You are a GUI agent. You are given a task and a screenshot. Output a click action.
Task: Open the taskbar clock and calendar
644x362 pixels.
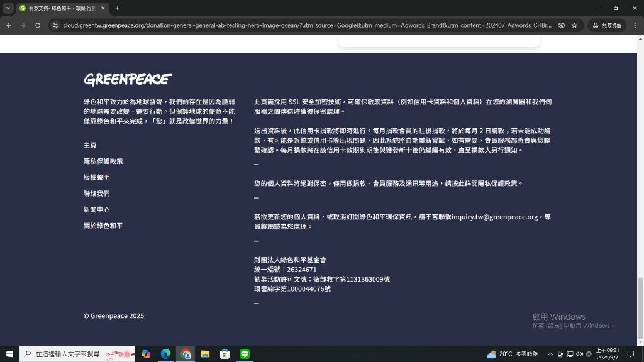click(608, 354)
